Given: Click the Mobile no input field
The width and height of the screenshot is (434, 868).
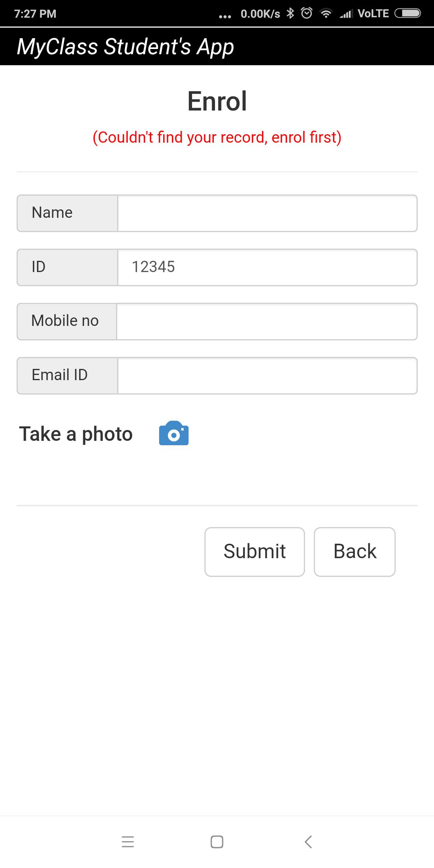Looking at the screenshot, I should pyautogui.click(x=267, y=321).
